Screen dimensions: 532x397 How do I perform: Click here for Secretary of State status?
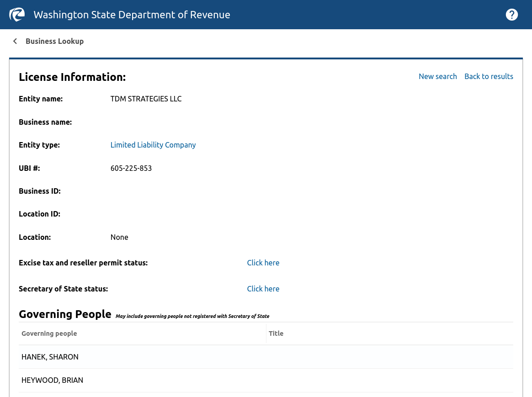263,289
